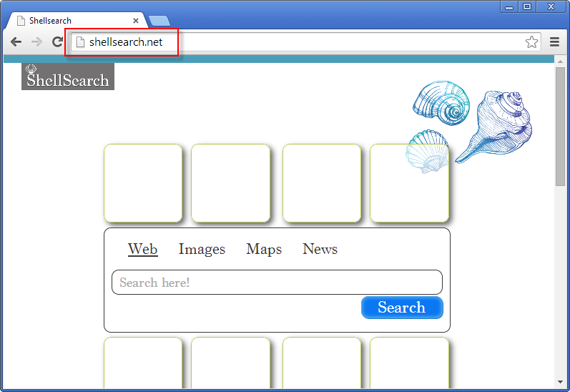Screen dimensions: 570x392
Task: Minimize the browser window
Action: tap(509, 7)
